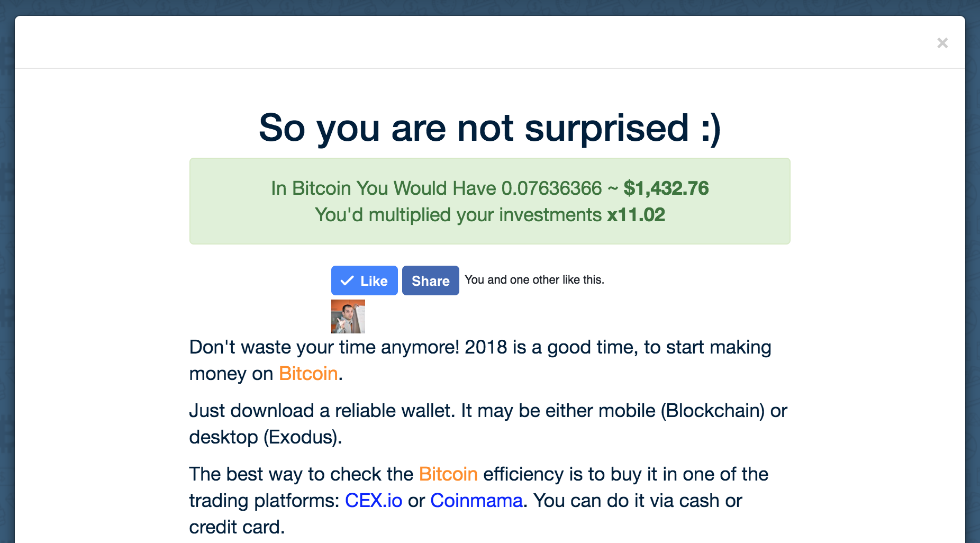Click the X to dismiss the popup
This screenshot has height=543, width=980.
click(942, 43)
